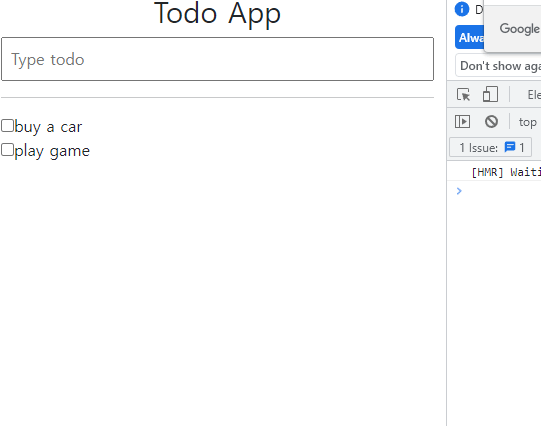Switch to the Elements tab in DevTools
The width and height of the screenshot is (541, 426).
click(534, 95)
